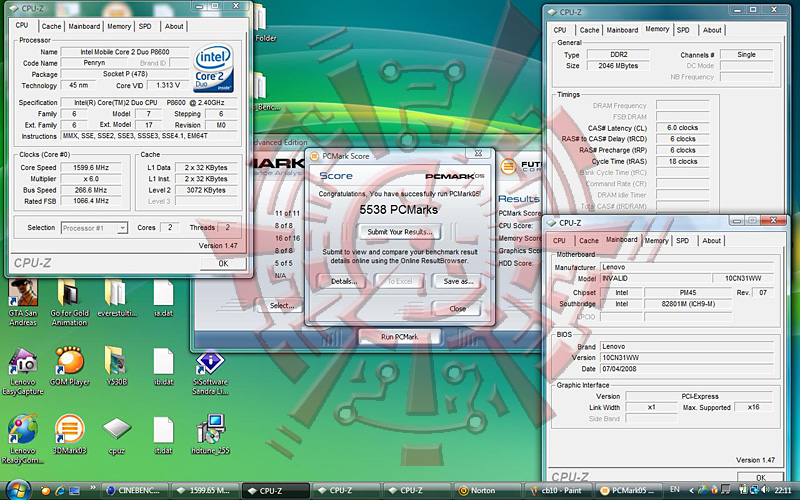
Task: Launch Lenovo EasyCapture from the desktop
Action: [23, 371]
